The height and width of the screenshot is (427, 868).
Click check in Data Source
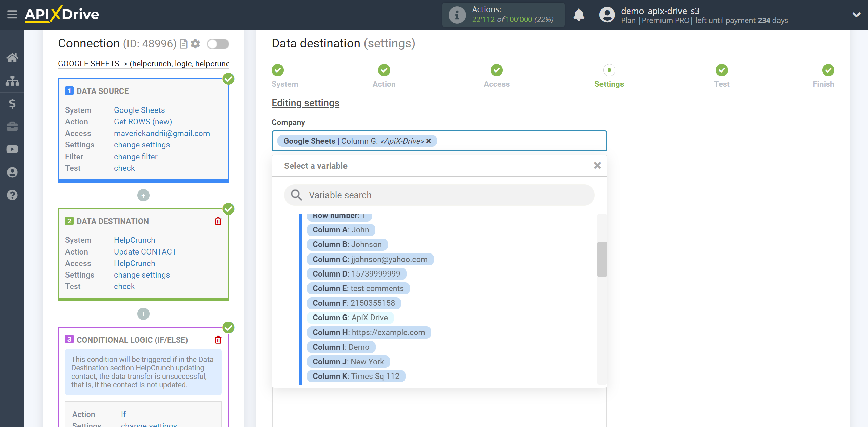coord(124,168)
